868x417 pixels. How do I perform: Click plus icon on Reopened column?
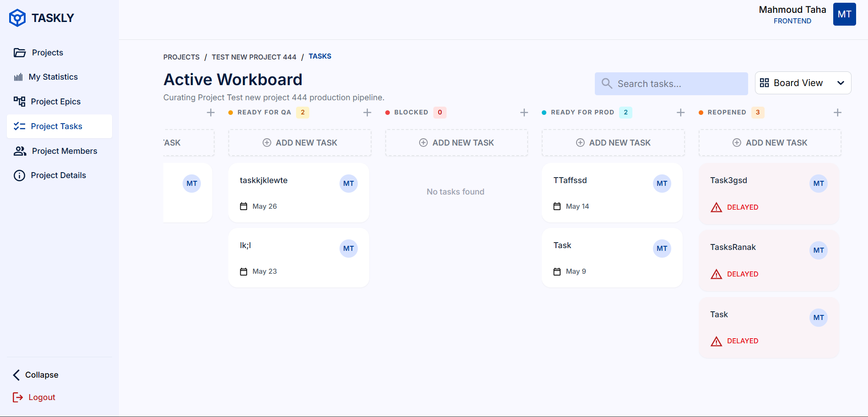pos(837,113)
